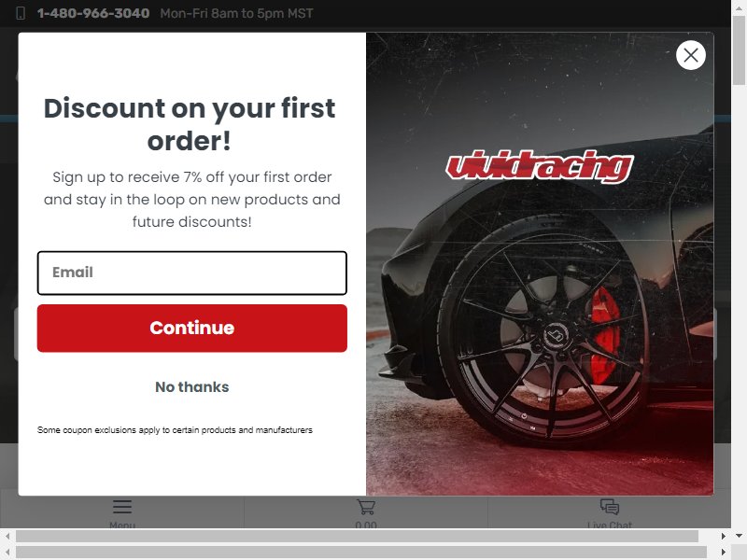Open the shopping cart icon
747x560 pixels.
[366, 507]
